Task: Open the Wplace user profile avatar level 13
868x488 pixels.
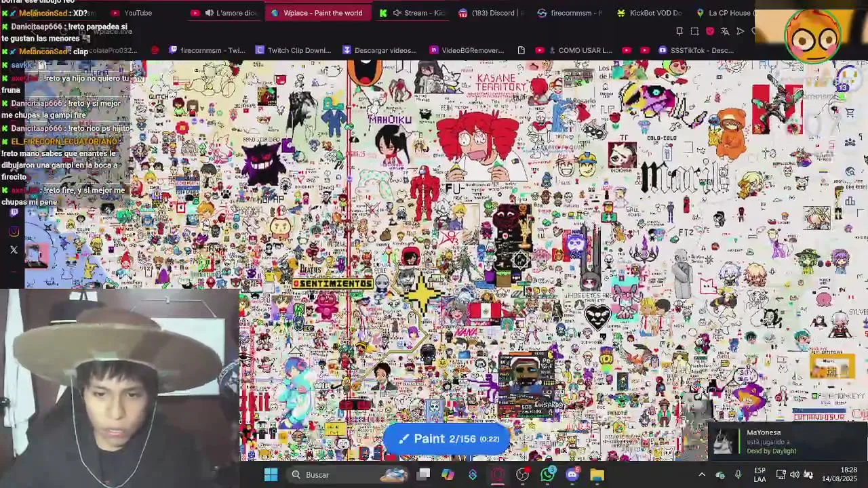Action: pos(848,79)
